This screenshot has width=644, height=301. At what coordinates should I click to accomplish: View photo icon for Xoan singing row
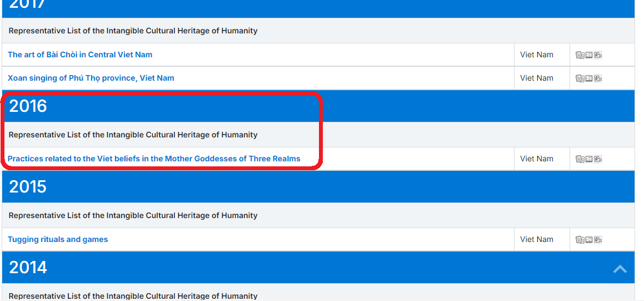click(x=589, y=78)
